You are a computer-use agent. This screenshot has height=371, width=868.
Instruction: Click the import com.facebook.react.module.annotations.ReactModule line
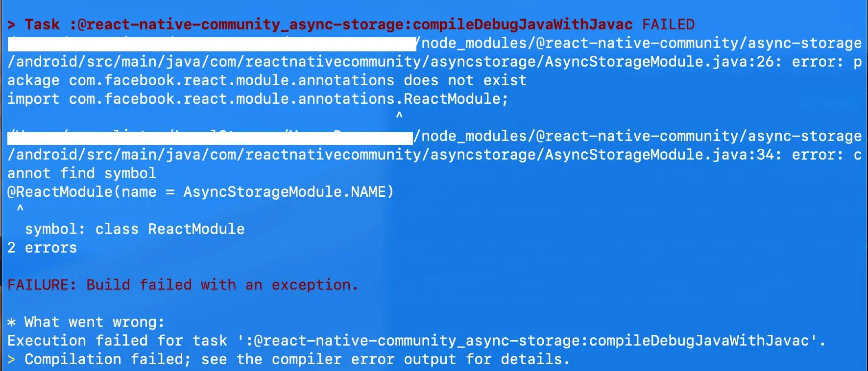point(258,99)
